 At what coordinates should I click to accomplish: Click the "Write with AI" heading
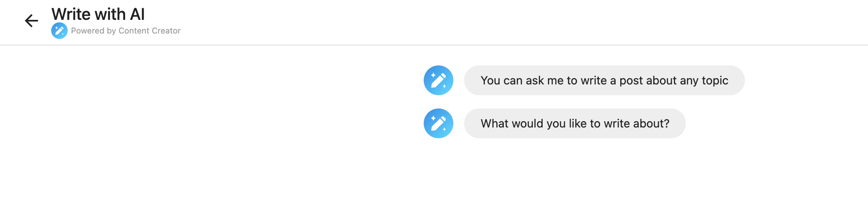pos(98,14)
